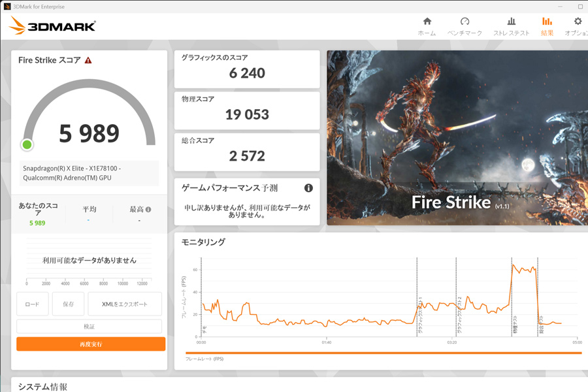Go to the ホーム home tab

coord(427,27)
